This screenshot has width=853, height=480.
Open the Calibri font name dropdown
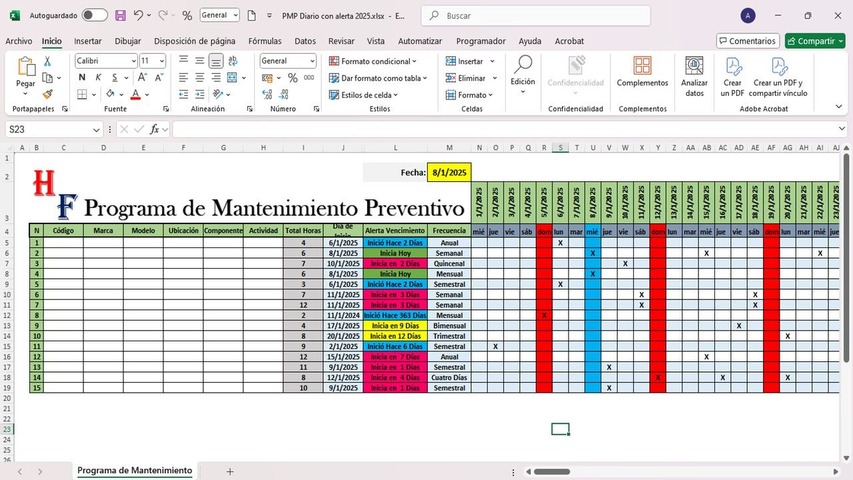point(133,61)
